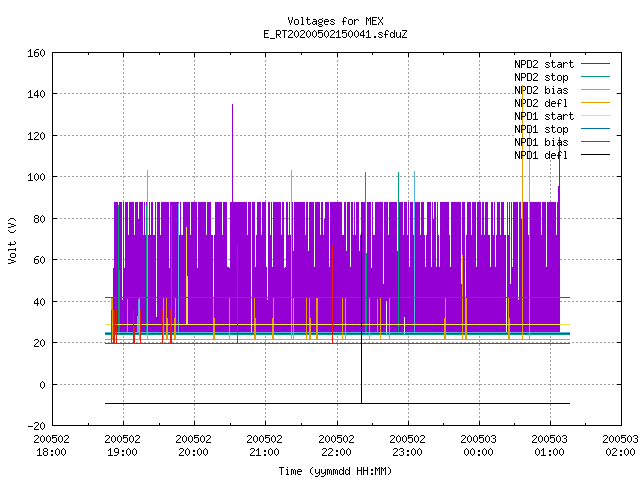The image size is (640, 480).
Task: Click the chart title Voltages for MEX
Action: click(x=335, y=21)
